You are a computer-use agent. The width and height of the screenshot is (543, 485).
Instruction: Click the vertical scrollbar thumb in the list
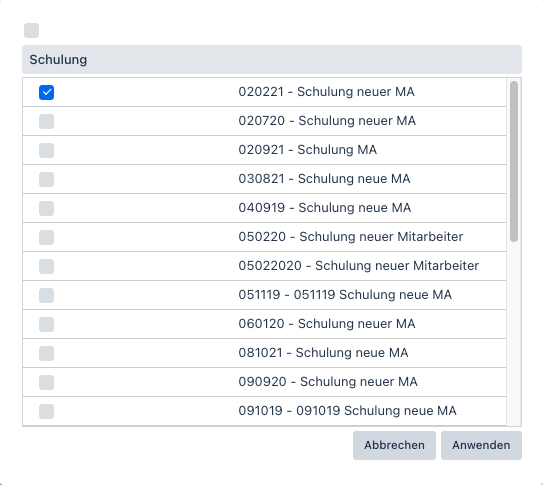(514, 161)
